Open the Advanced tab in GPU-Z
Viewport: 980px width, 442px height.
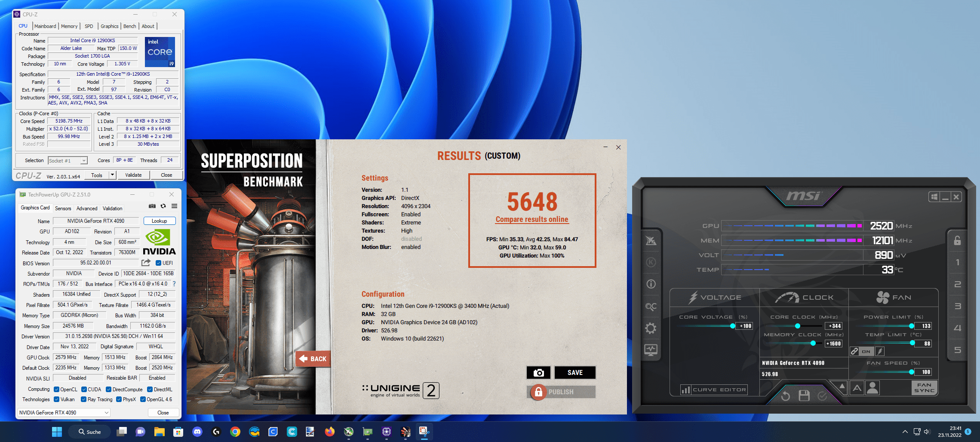[x=87, y=209]
